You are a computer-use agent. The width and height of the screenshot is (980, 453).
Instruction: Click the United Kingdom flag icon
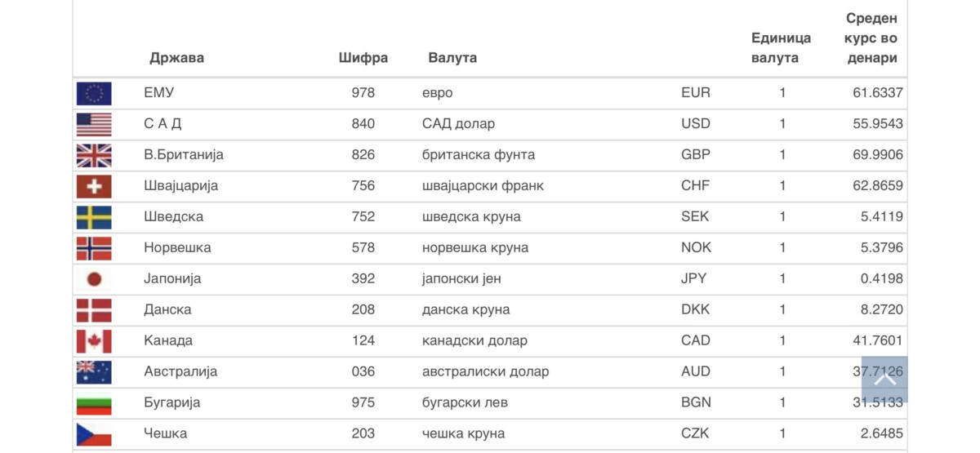click(94, 155)
